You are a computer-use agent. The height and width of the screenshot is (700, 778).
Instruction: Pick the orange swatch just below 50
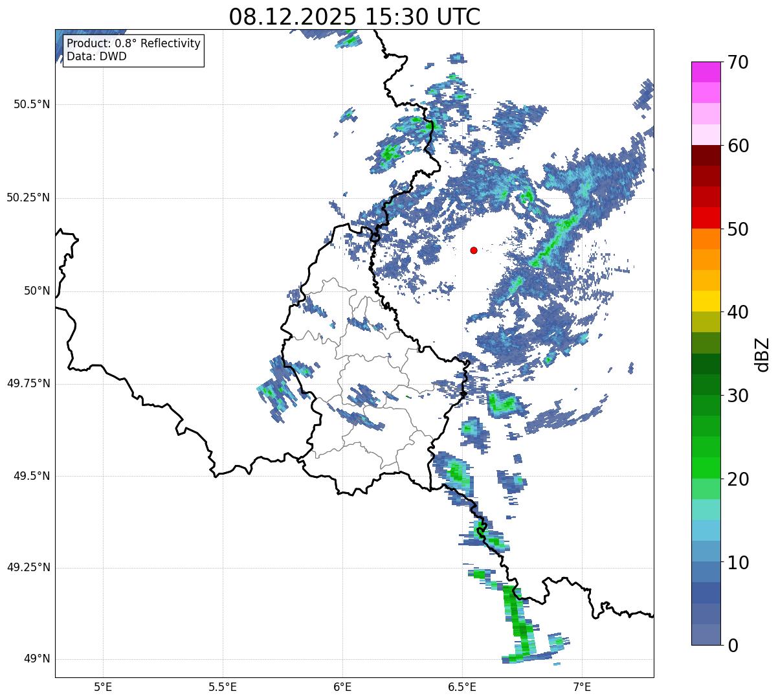click(706, 239)
